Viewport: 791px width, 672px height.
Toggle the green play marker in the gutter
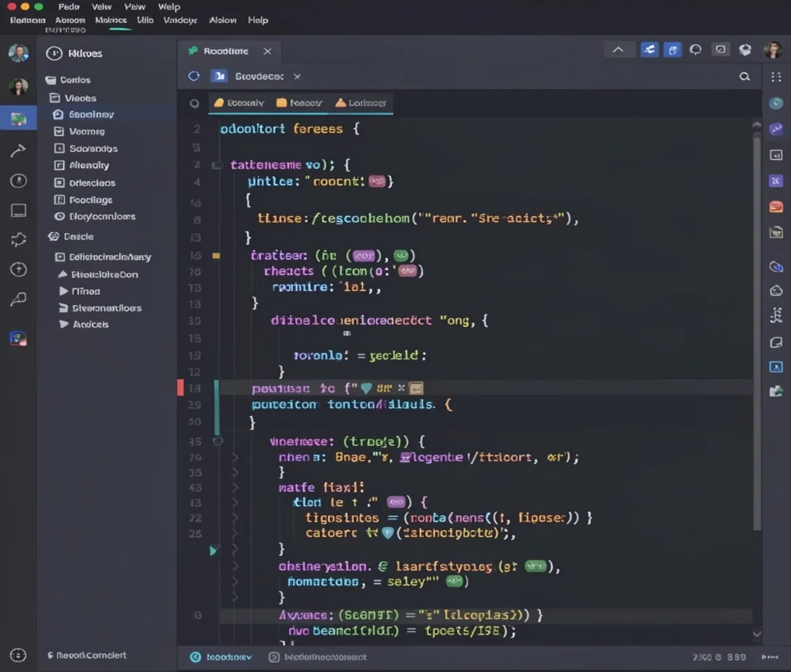212,551
